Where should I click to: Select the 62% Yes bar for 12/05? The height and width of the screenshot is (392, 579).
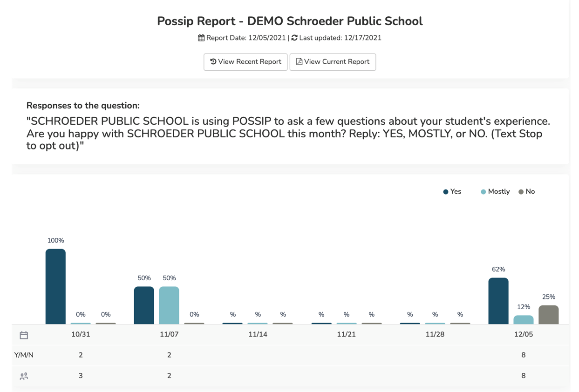coord(498,300)
